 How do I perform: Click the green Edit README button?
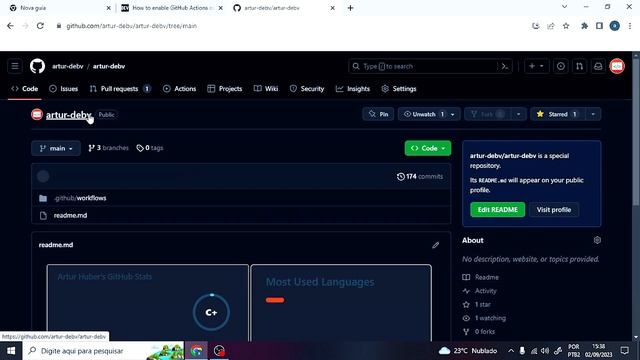pyautogui.click(x=498, y=210)
